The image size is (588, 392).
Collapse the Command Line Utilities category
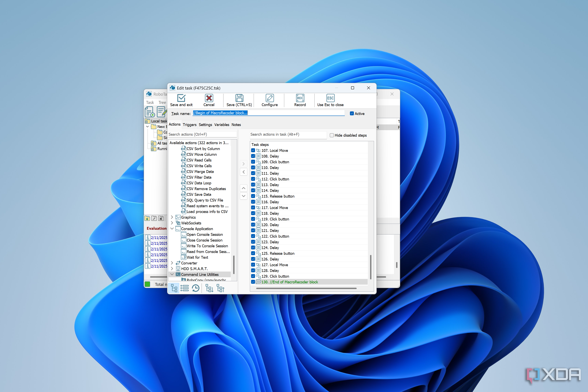pyautogui.click(x=172, y=274)
